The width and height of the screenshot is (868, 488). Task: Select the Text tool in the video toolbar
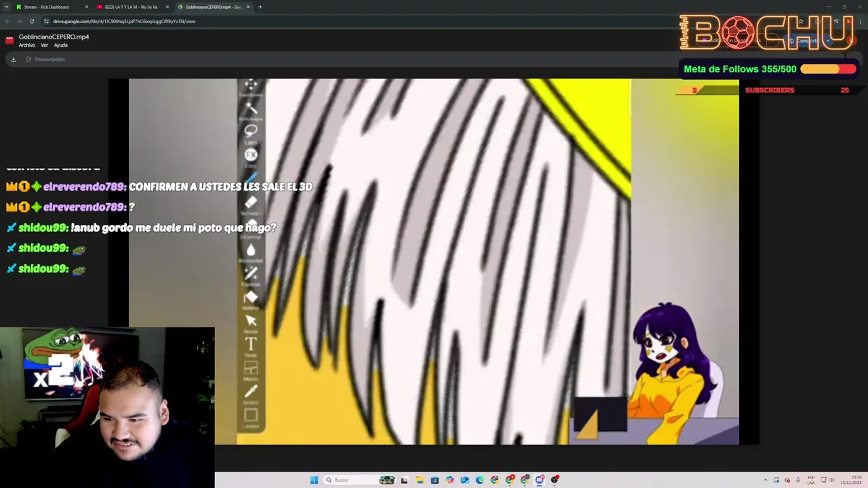click(251, 345)
